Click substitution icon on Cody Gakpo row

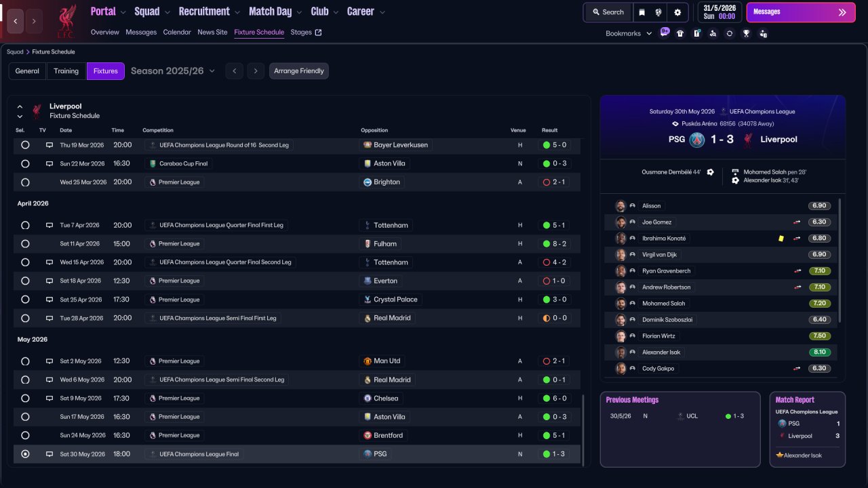[797, 369]
